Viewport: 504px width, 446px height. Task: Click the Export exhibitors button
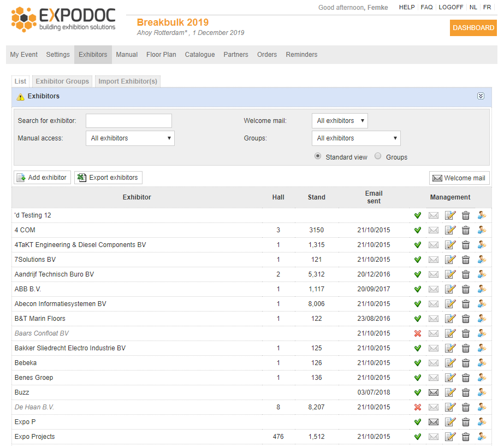click(x=108, y=178)
